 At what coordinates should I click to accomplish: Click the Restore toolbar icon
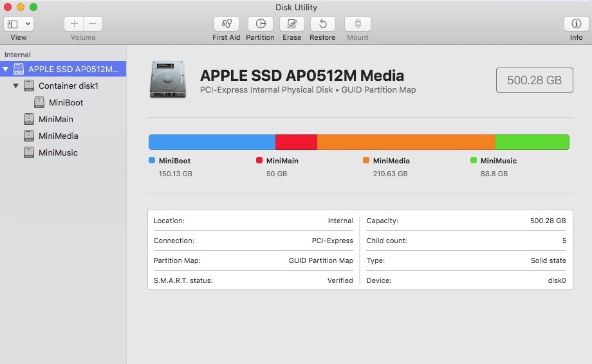click(x=323, y=24)
